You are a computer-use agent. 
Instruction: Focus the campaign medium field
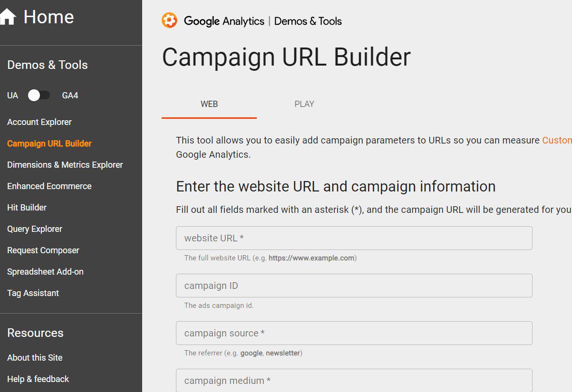(354, 381)
